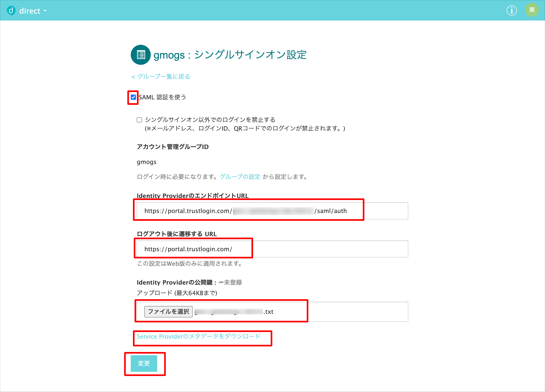Image resolution: width=545 pixels, height=392 pixels.
Task: Click the gmogs account group ID text
Action: 147,162
